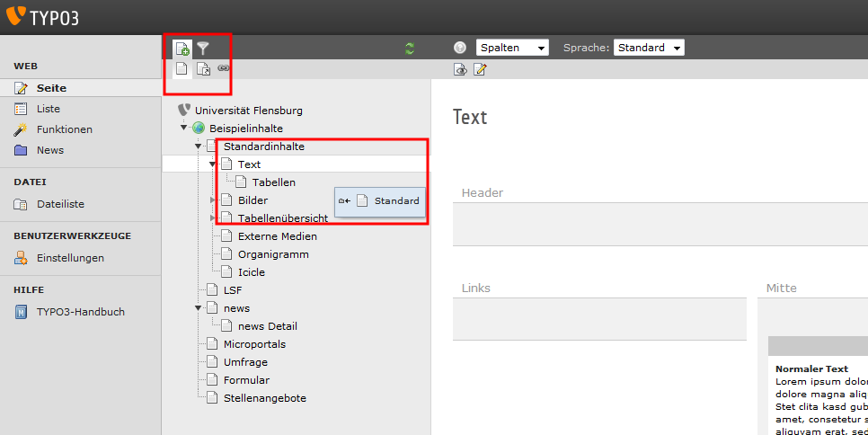Select the Stellenangebote page in tree
Screen dimensions: 868x435
coord(265,398)
